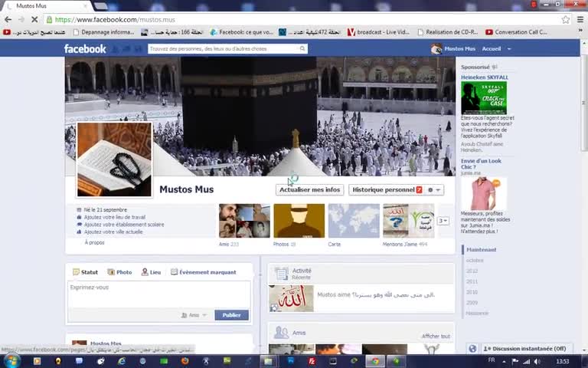Open the Heineken SKYFALL sponsored link
The height and width of the screenshot is (368, 588).
[485, 77]
